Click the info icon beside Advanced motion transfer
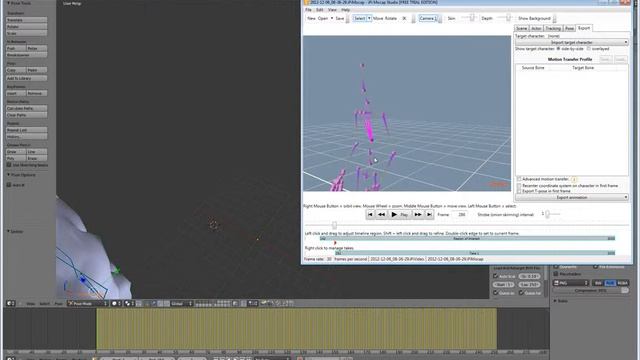 [574, 179]
